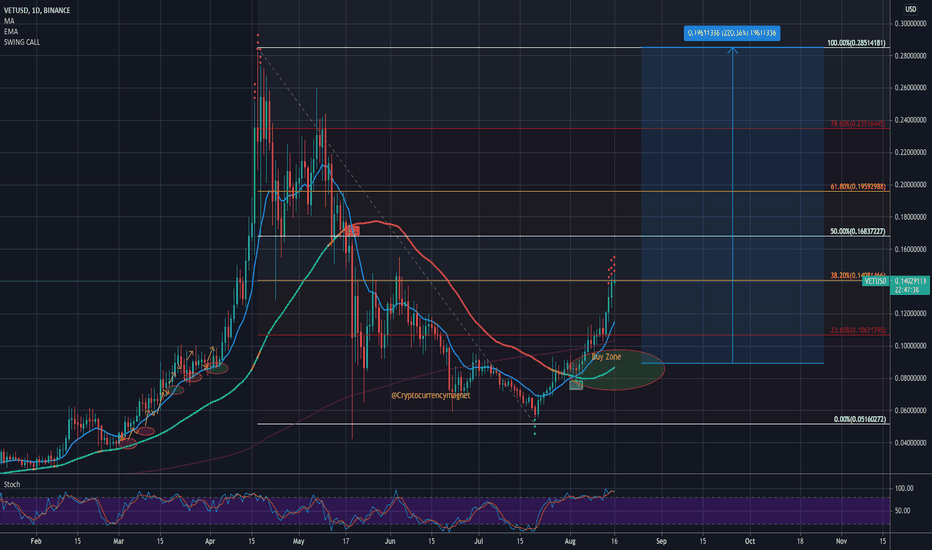This screenshot has width=932, height=550.
Task: Click the 18 date label after Oct
Action: click(x=800, y=541)
